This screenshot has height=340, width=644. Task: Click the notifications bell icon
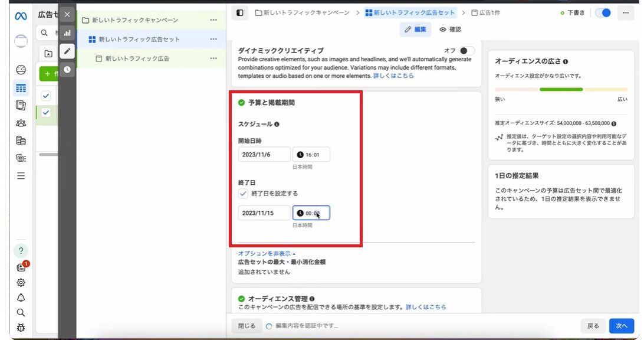tap(21, 297)
